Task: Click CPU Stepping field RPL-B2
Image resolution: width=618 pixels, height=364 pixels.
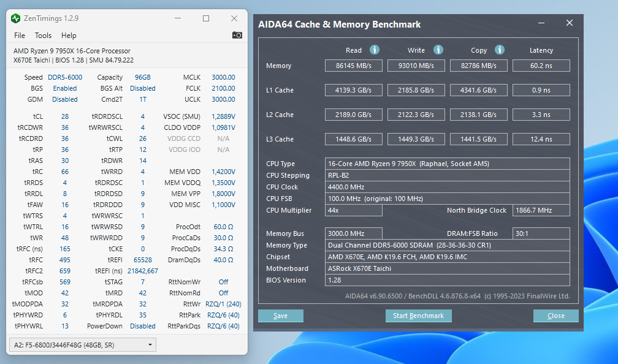Action: pyautogui.click(x=448, y=175)
